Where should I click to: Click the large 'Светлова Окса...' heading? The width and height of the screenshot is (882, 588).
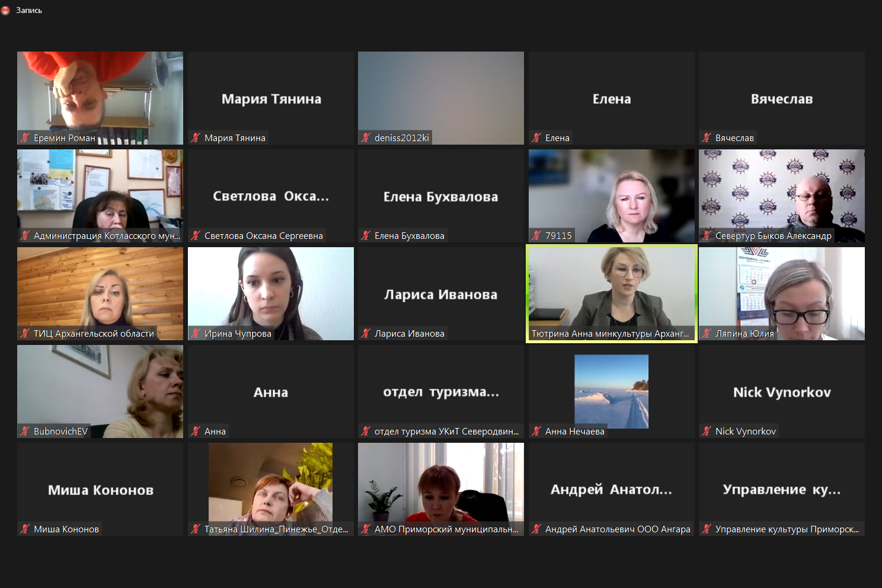point(271,196)
